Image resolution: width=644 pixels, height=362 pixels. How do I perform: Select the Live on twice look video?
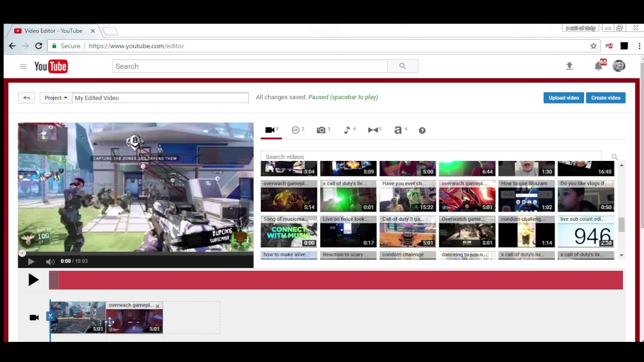tap(348, 232)
